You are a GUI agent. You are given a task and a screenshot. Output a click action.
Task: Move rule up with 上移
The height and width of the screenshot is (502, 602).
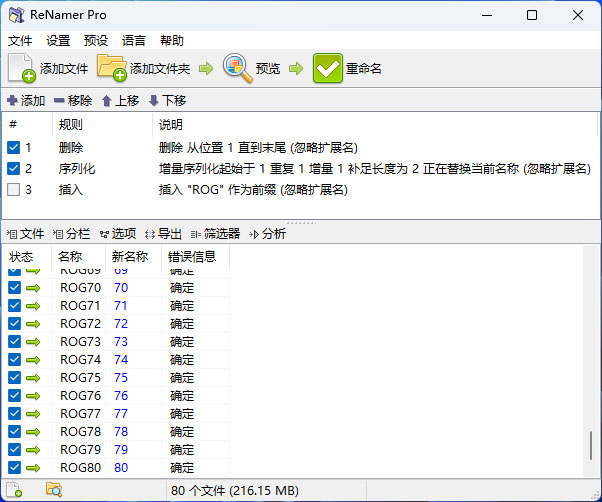120,101
